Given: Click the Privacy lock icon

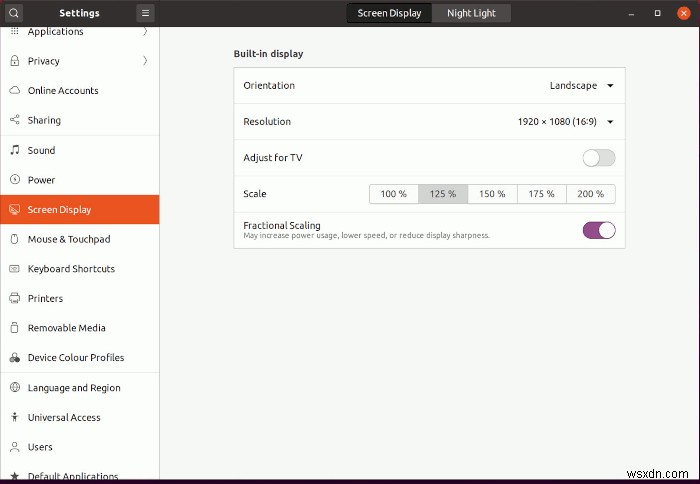Looking at the screenshot, I should [15, 61].
